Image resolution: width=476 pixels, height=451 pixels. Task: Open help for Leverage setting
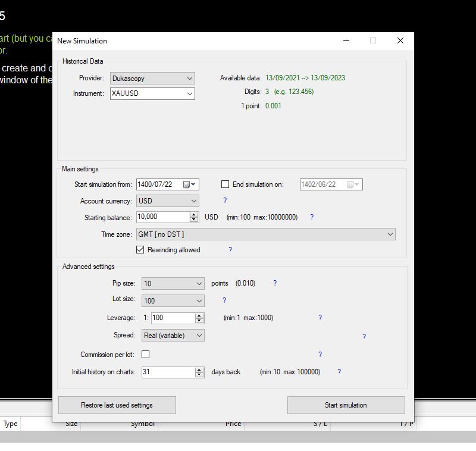(x=320, y=318)
